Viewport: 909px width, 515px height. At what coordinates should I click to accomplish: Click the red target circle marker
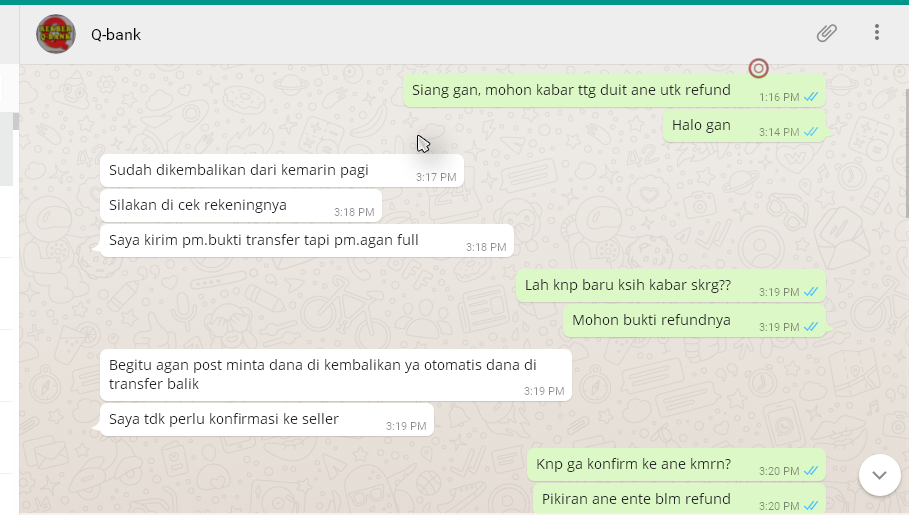758,68
